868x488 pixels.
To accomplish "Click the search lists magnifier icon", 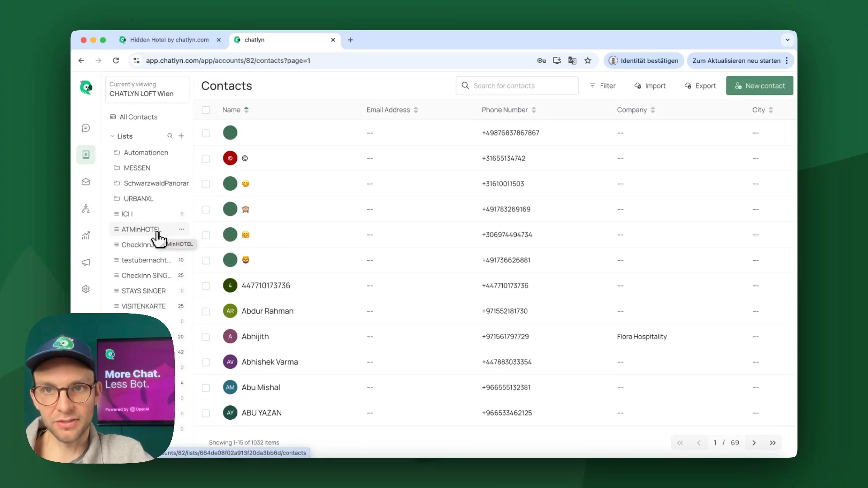I will (170, 136).
